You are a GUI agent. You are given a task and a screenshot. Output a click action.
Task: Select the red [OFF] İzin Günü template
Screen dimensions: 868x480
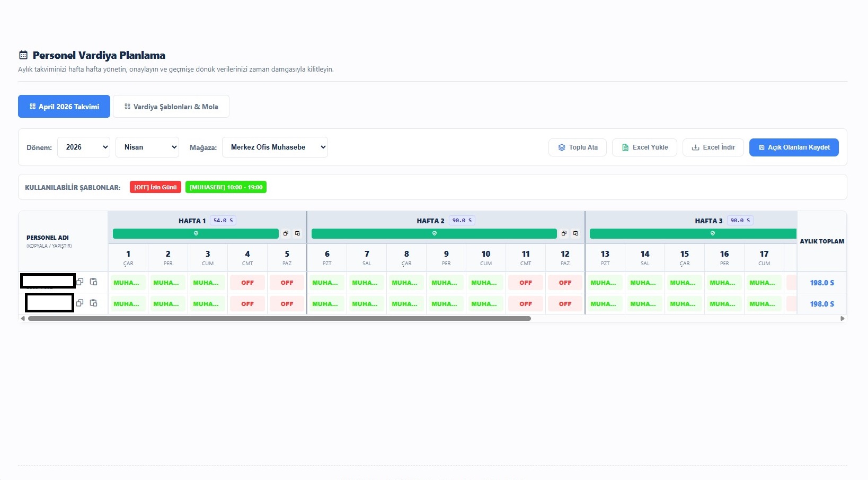click(155, 187)
